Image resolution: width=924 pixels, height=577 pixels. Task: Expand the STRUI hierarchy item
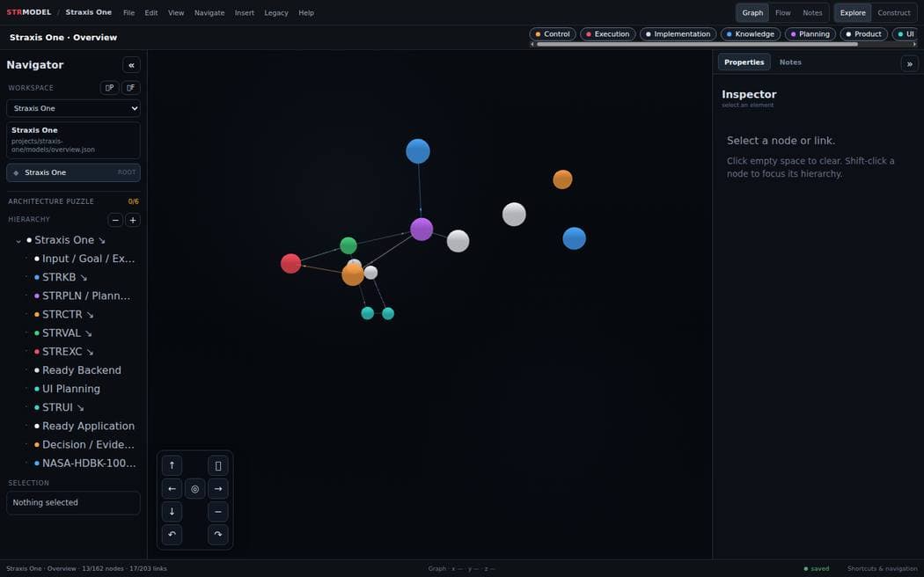point(80,407)
